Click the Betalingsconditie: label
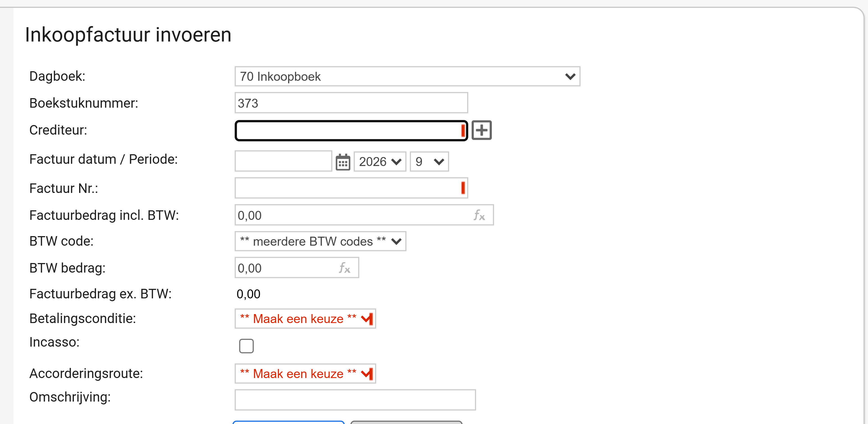The height and width of the screenshot is (424, 868). point(83,319)
